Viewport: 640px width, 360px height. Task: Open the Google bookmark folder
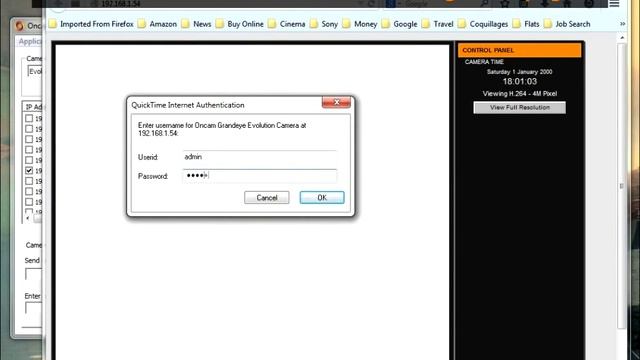coord(400,24)
